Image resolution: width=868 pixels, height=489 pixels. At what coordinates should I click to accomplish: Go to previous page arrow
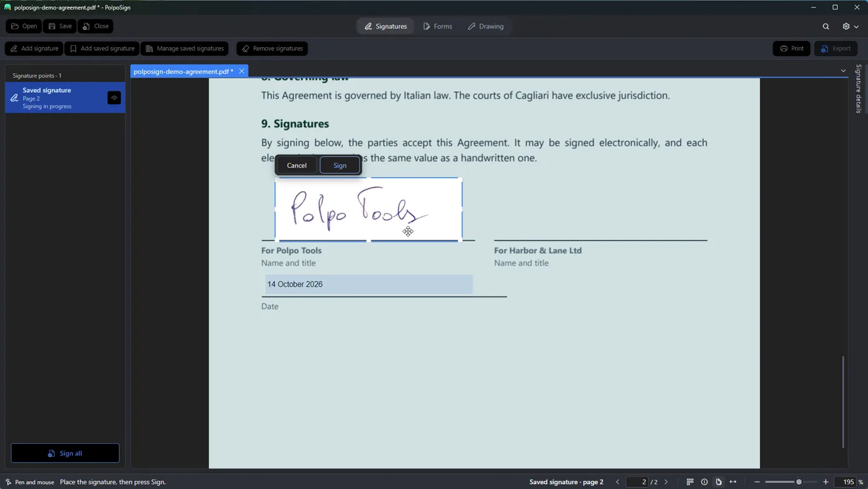[x=618, y=482]
